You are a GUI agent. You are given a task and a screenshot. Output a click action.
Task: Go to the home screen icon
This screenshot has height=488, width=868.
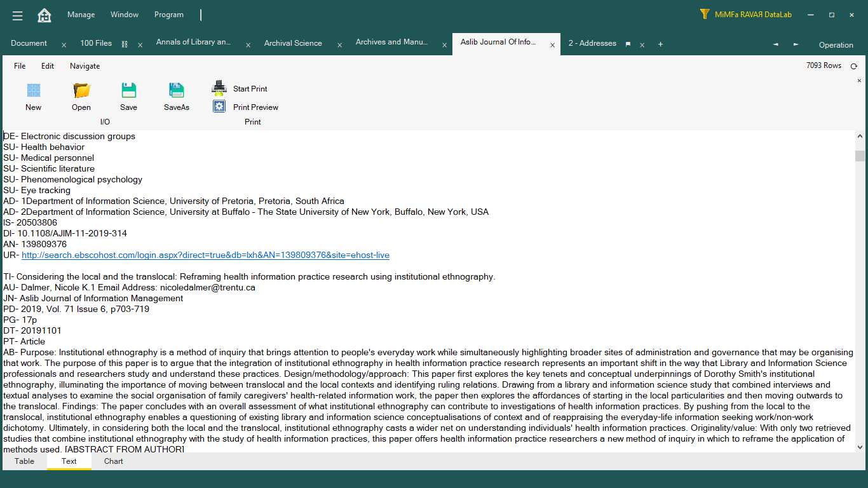tap(44, 15)
